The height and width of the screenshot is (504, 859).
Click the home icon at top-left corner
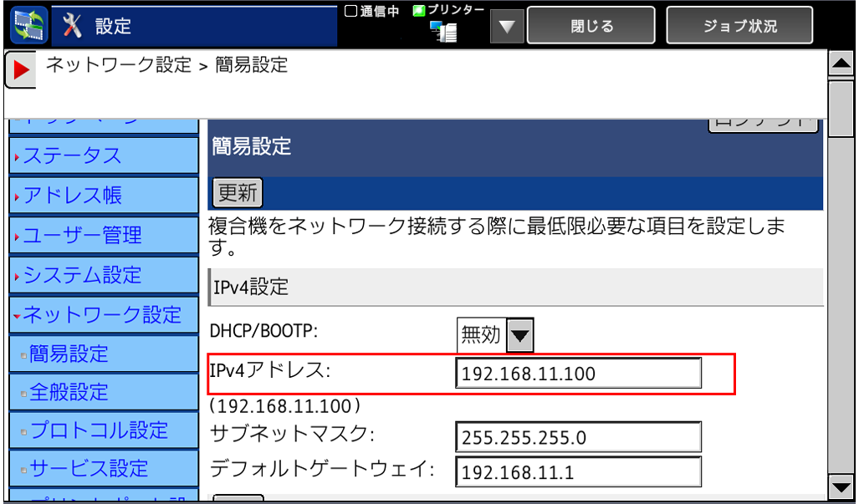tap(28, 25)
